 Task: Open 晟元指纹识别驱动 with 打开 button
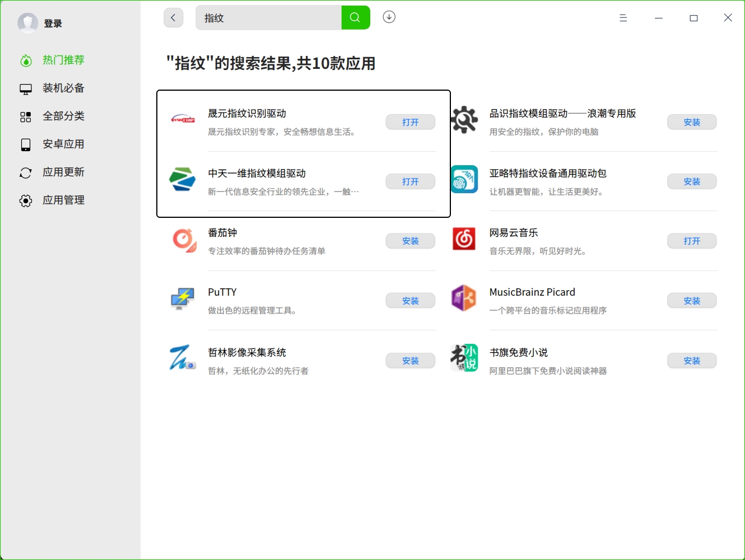point(411,122)
